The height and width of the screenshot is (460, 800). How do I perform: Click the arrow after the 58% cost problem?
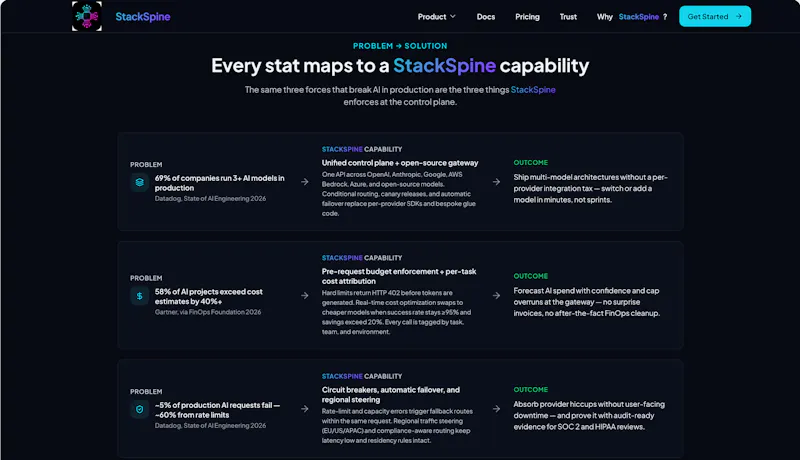(x=305, y=295)
